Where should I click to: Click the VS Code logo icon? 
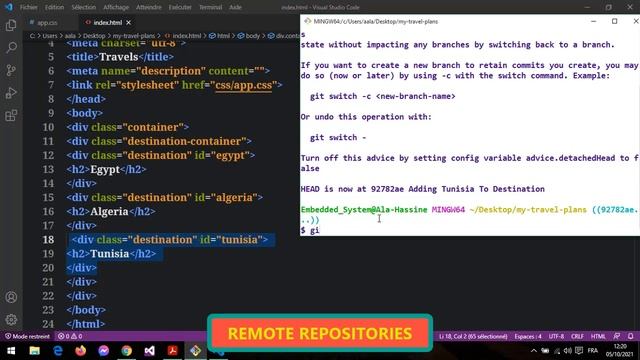tap(9, 7)
